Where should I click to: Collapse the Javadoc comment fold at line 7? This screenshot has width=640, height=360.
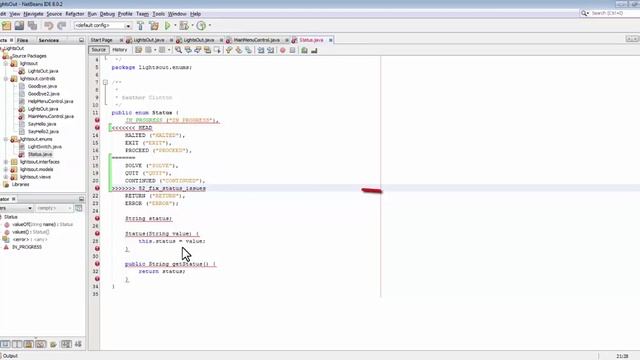click(105, 82)
